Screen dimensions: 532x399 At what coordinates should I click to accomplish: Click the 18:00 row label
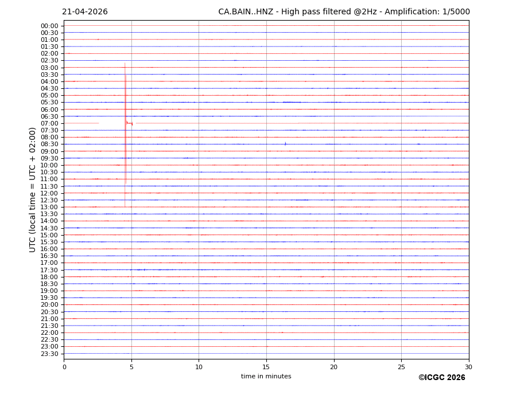[49, 277]
